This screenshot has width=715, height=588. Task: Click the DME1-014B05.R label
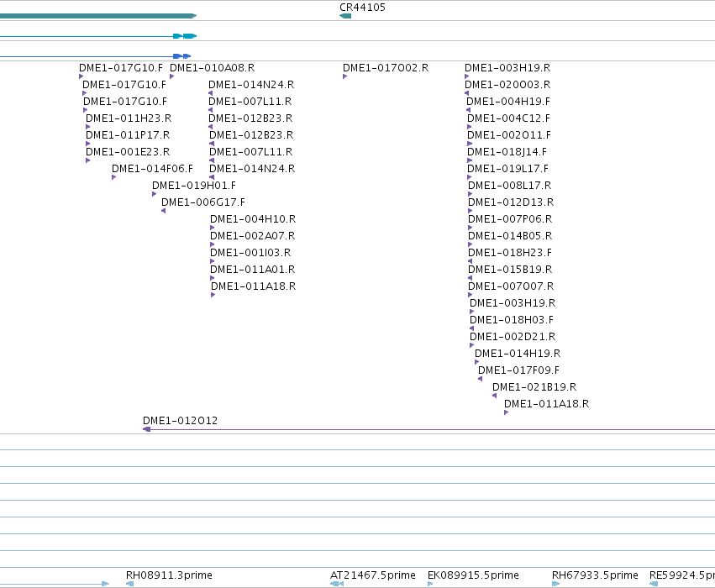click(510, 236)
